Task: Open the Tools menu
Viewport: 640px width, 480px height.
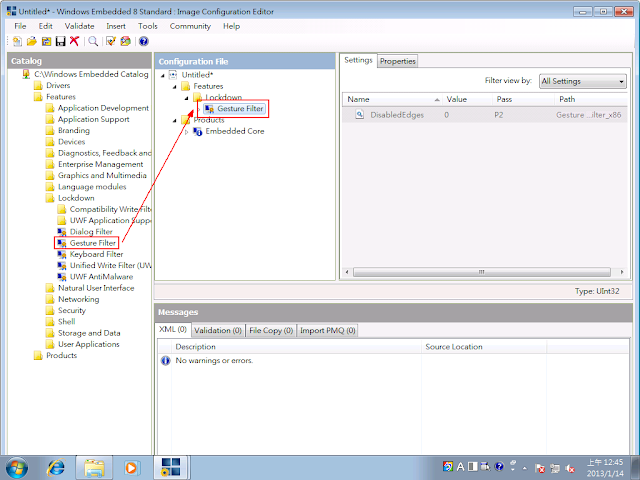Action: click(x=147, y=26)
